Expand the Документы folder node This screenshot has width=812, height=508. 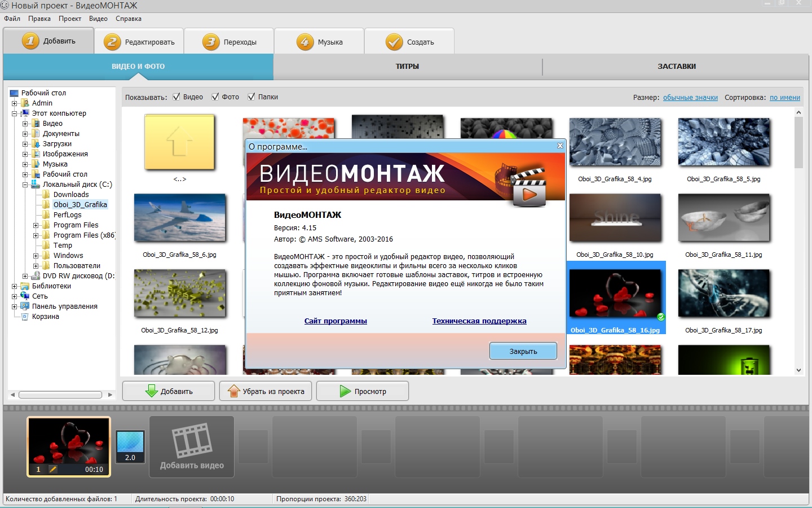click(x=25, y=134)
